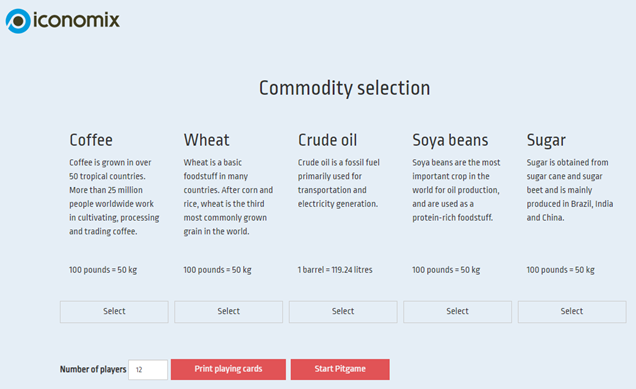Click the Soya beans heading
636x389 pixels.
coord(450,141)
